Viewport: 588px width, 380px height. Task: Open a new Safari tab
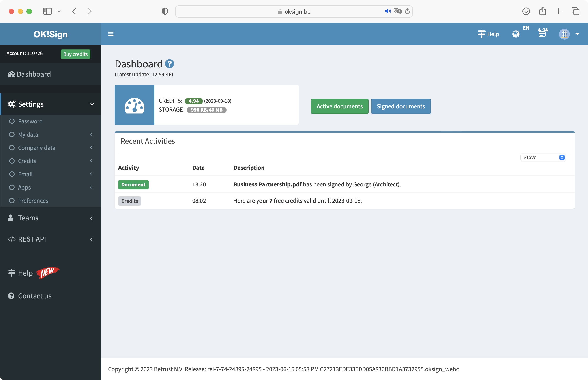pos(559,11)
